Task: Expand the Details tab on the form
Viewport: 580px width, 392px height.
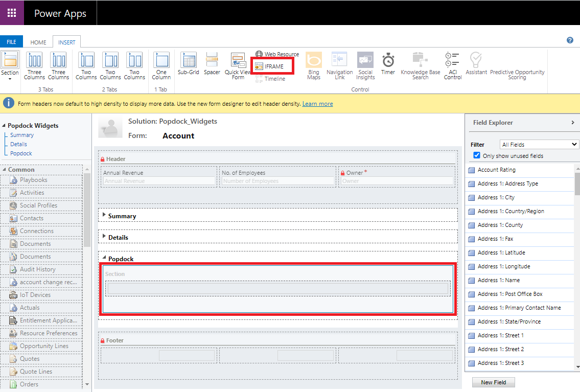Action: tap(104, 236)
